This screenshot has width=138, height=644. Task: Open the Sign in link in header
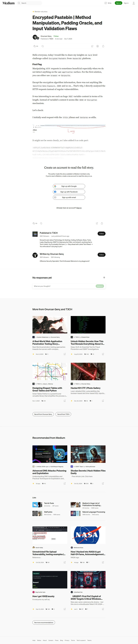tap(126, 3)
